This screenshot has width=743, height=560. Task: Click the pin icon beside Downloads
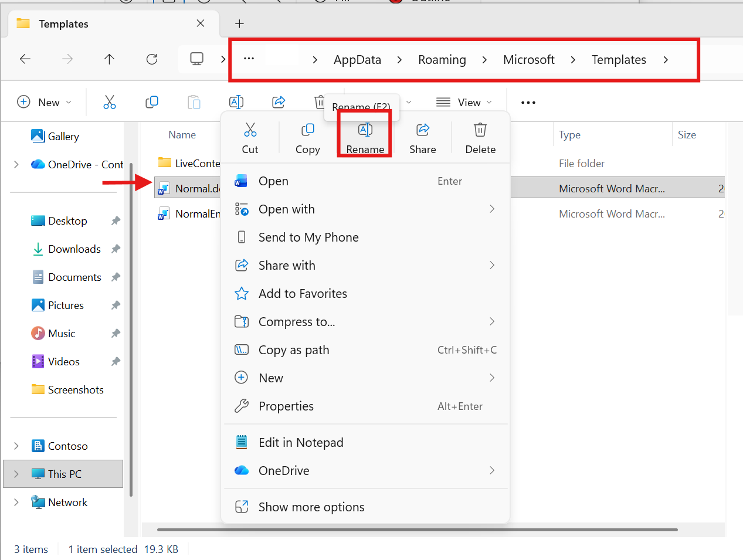coord(116,249)
